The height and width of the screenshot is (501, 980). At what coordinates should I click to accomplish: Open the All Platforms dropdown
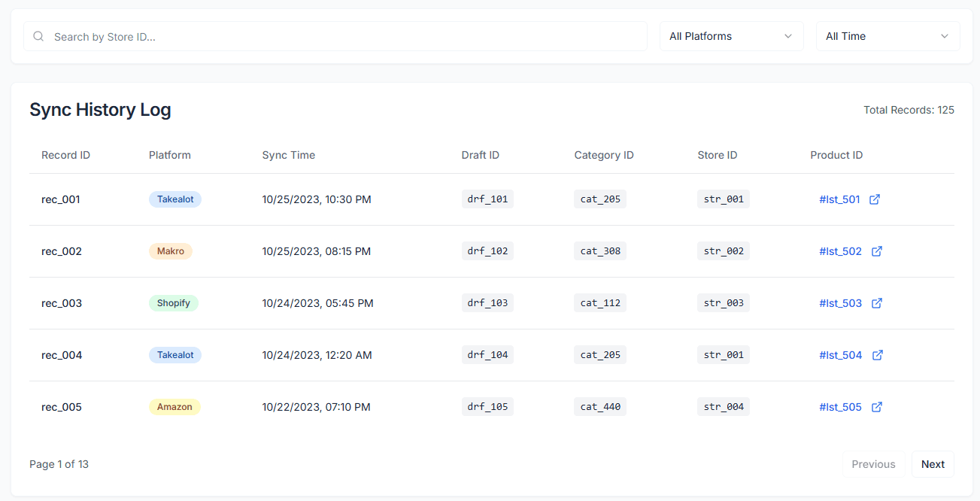(730, 35)
